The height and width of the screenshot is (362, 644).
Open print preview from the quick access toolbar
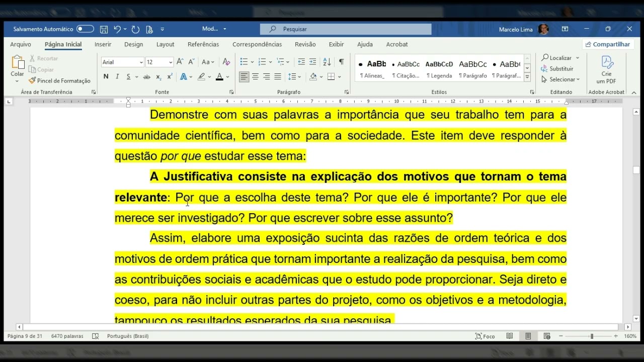pyautogui.click(x=149, y=29)
